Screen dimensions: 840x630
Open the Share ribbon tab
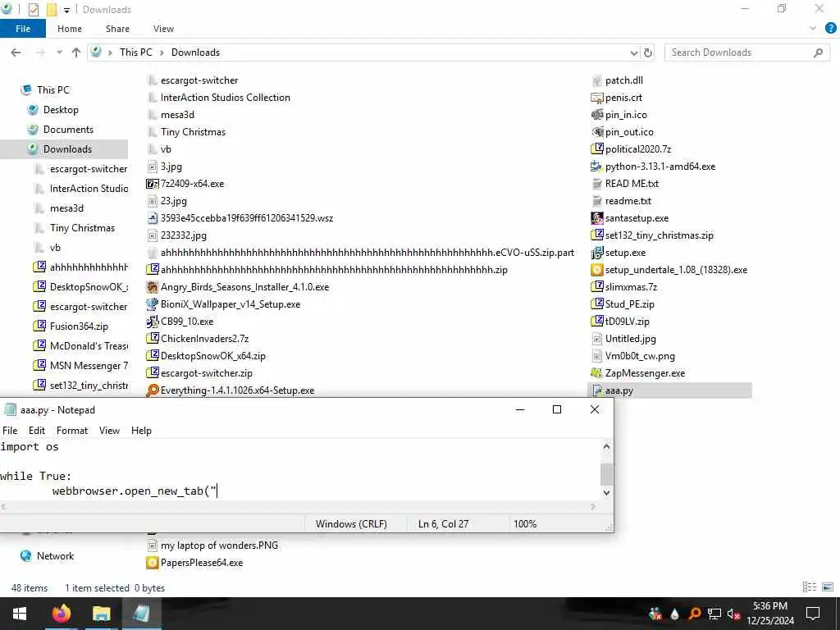[117, 29]
